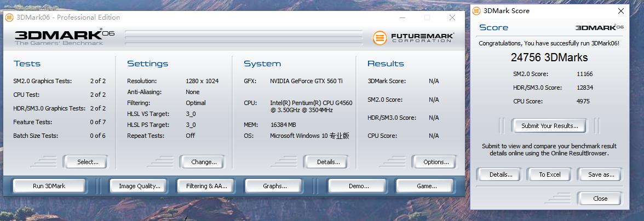The image size is (644, 221).
Task: Click the 3DMark06 title bar app icon
Action: click(x=9, y=17)
